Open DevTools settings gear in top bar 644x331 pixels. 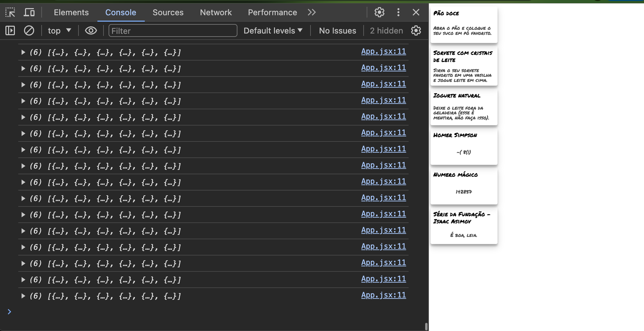(x=379, y=13)
